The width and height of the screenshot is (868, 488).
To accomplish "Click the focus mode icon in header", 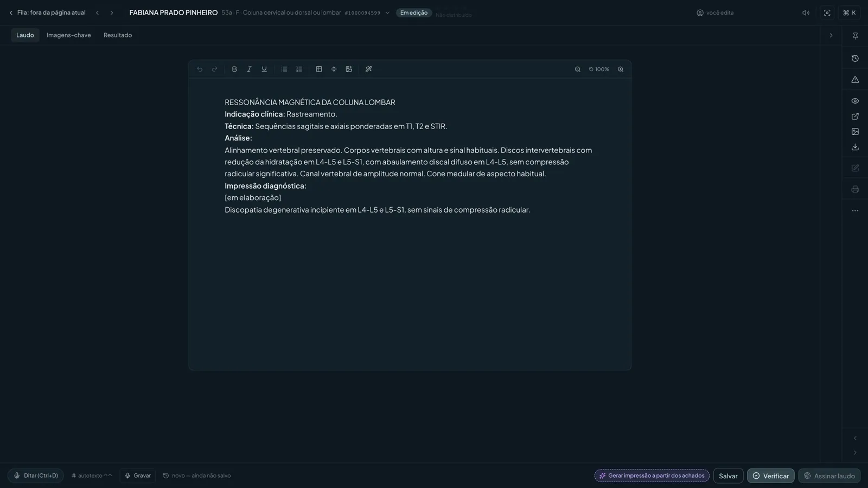I will [827, 13].
